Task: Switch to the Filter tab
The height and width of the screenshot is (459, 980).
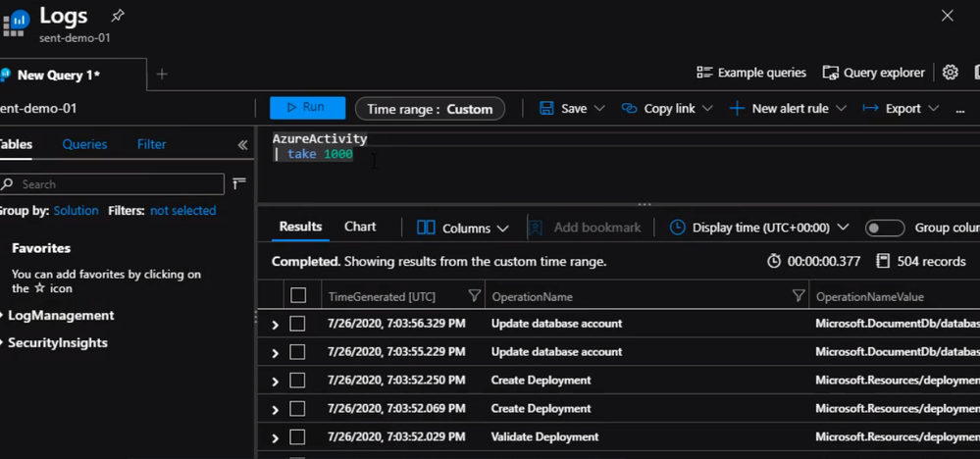Action: [x=151, y=144]
